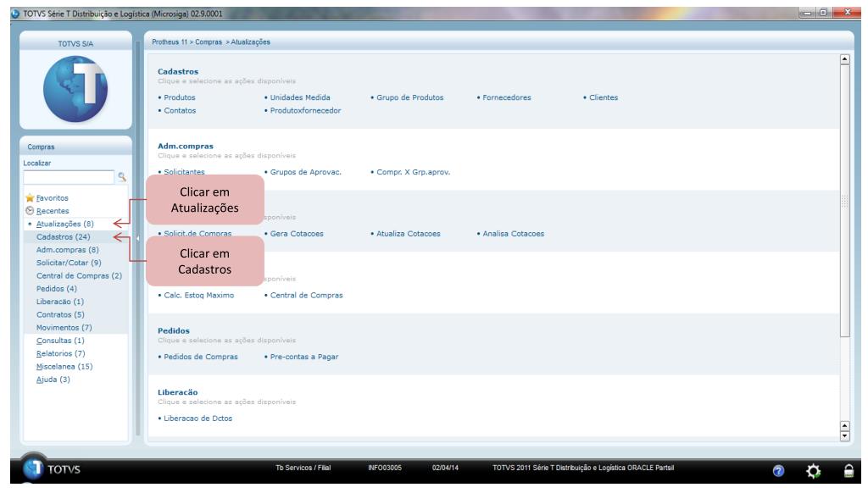Image resolution: width=868 pixels, height=488 pixels.
Task: Open Central de Compras link in main panel
Action: (x=306, y=296)
